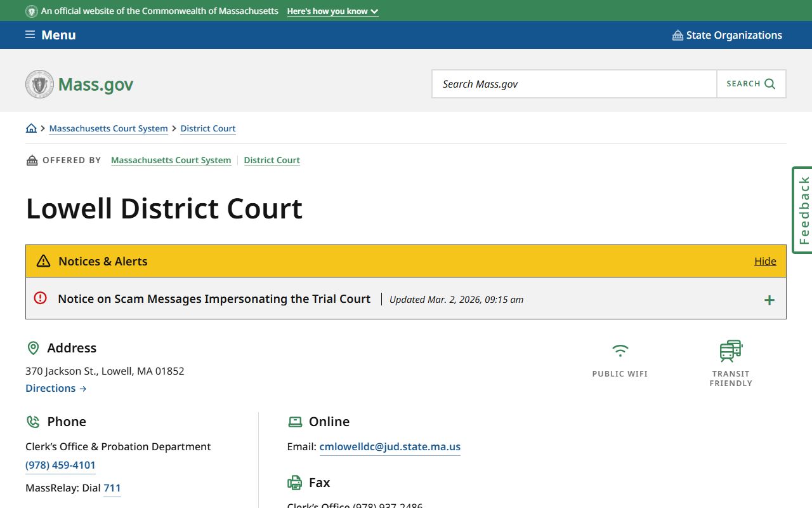Click the phone handset icon
The image size is (812, 508).
(x=33, y=422)
